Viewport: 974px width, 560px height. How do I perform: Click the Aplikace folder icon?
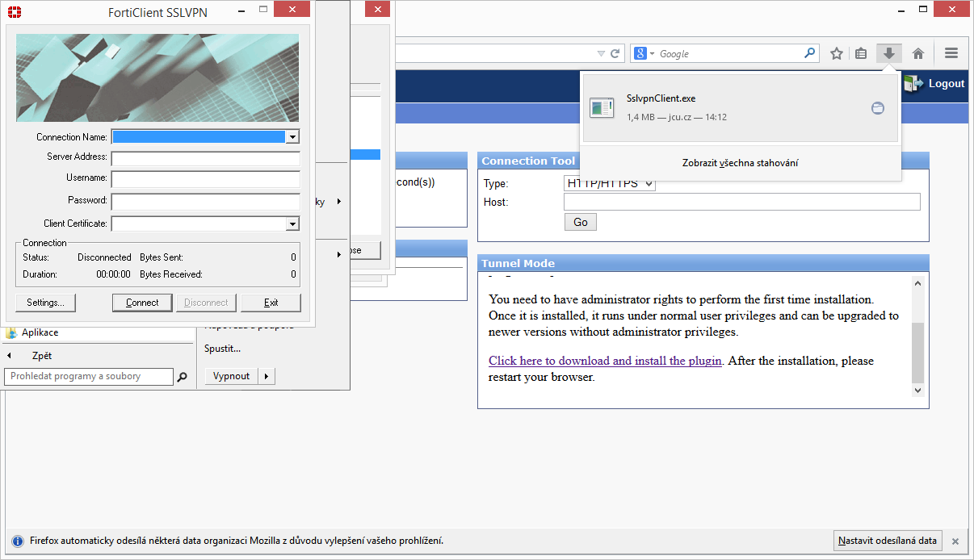[11, 332]
